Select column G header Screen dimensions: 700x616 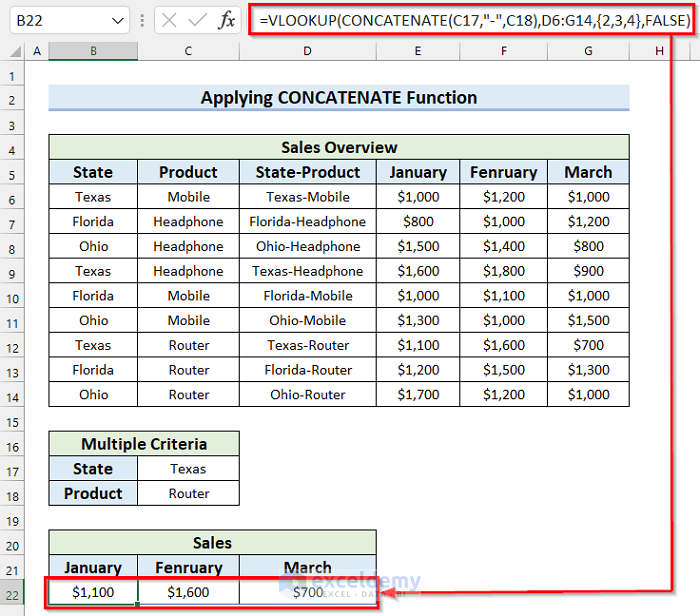(588, 51)
